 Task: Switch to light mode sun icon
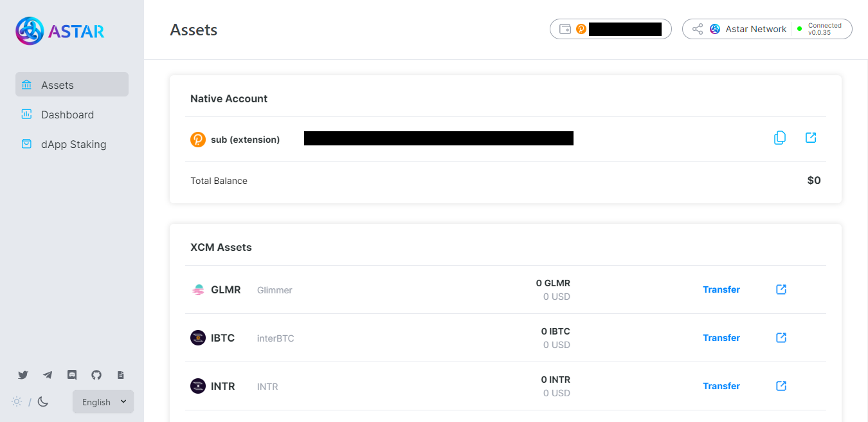(17, 402)
